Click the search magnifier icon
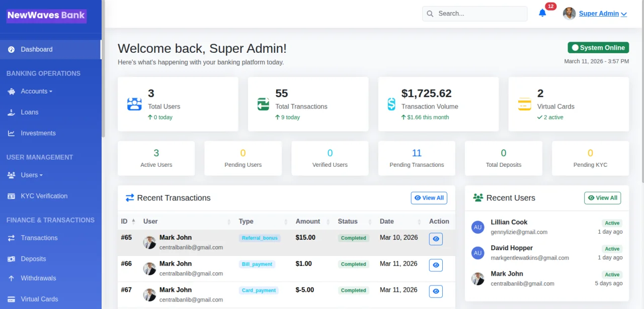Image resolution: width=644 pixels, height=309 pixels. [x=430, y=14]
